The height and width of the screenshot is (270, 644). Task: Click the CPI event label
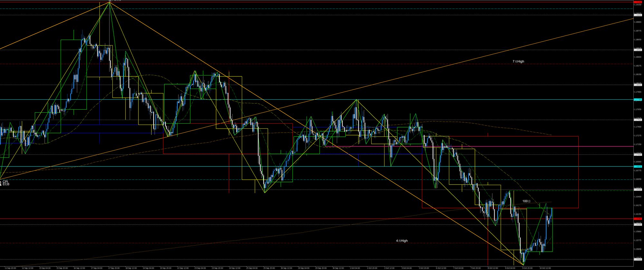5,181
